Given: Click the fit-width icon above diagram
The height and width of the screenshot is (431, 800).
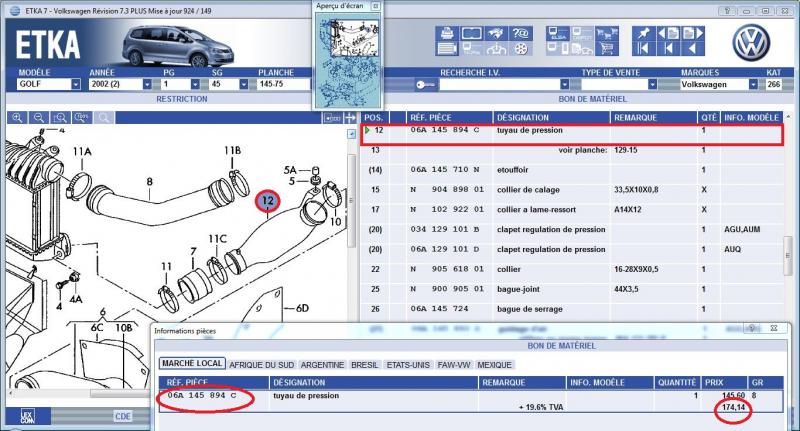Looking at the screenshot, I should 332,118.
